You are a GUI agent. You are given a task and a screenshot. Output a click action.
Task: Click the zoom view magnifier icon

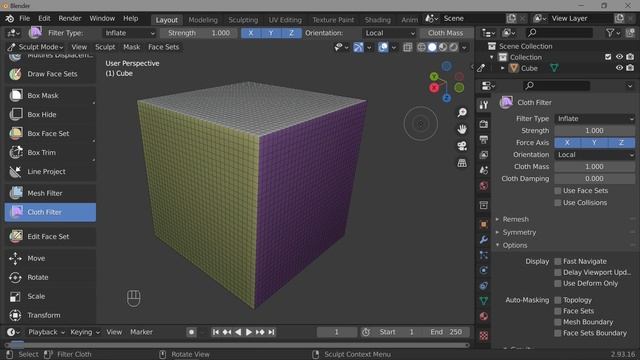coord(462,112)
